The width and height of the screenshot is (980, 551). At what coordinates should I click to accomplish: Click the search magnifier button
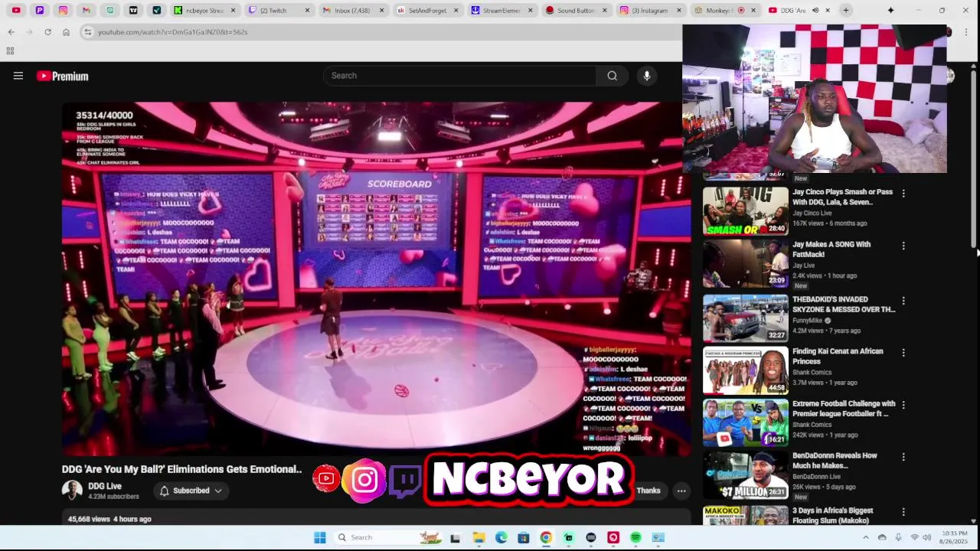pos(612,76)
